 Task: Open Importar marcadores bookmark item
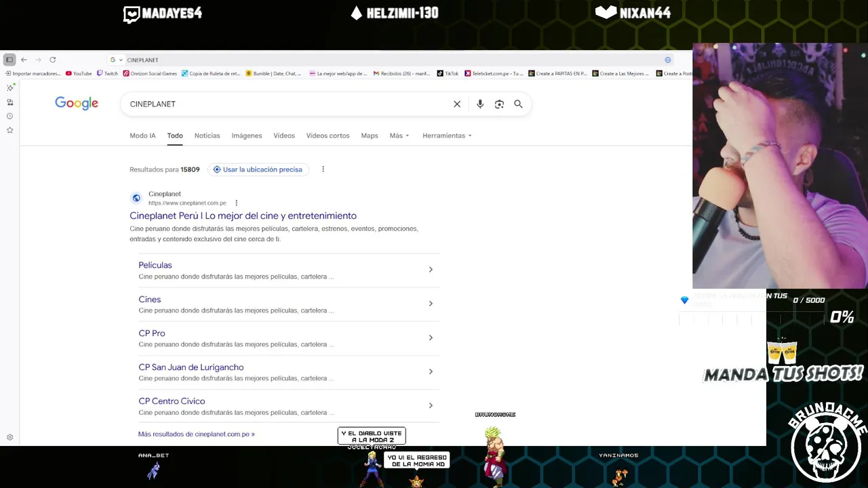point(33,73)
